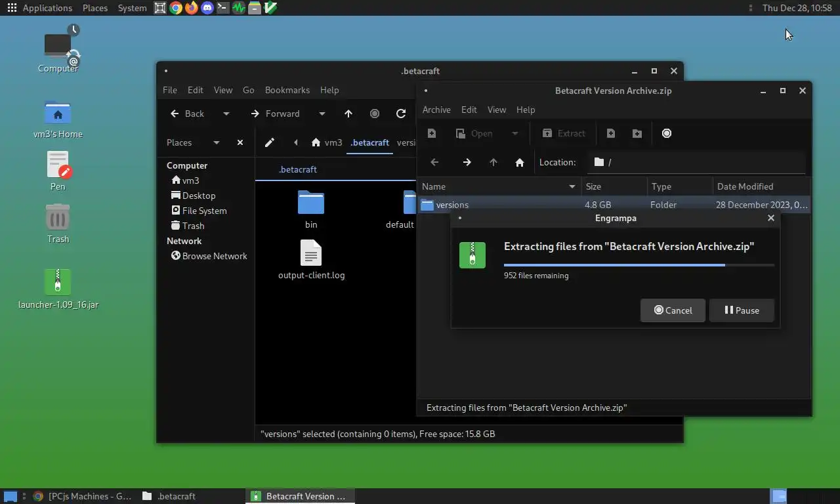Click the show desktop button in bottom panel
840x504 pixels.
tap(10, 496)
